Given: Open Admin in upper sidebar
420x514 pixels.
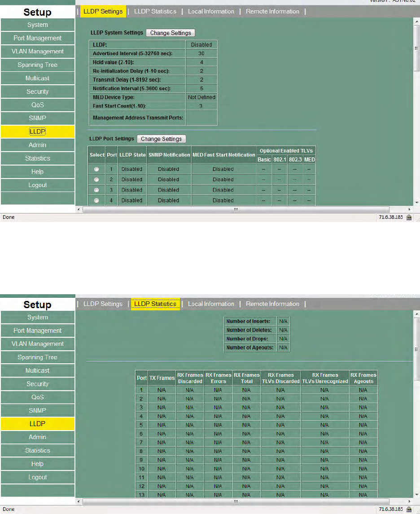Looking at the screenshot, I should 38,145.
